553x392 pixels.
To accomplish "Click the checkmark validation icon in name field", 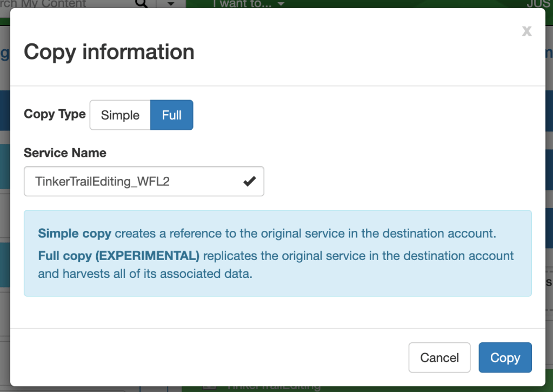I will (x=249, y=182).
